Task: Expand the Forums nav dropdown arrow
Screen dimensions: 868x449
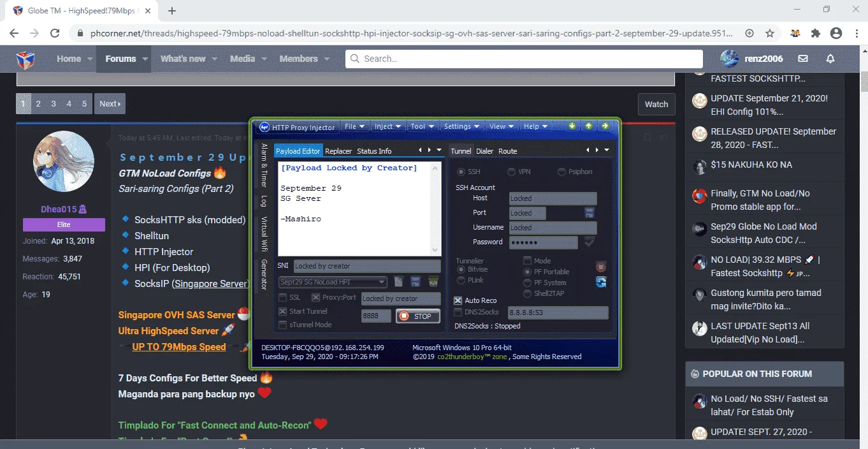Action: [145, 59]
